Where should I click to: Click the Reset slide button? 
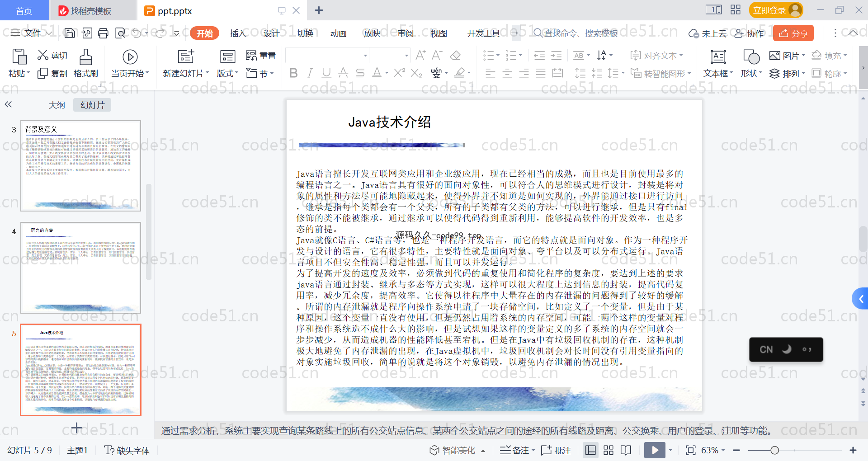261,56
